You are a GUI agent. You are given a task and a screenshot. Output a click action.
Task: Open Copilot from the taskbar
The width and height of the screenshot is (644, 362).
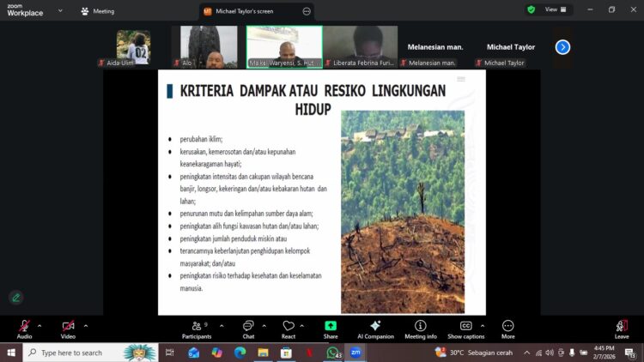click(x=217, y=353)
